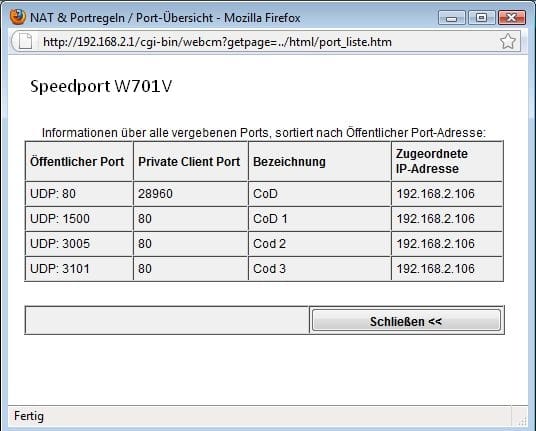The width and height of the screenshot is (536, 431).
Task: Click the window resize grip in status bar
Action: click(523, 421)
